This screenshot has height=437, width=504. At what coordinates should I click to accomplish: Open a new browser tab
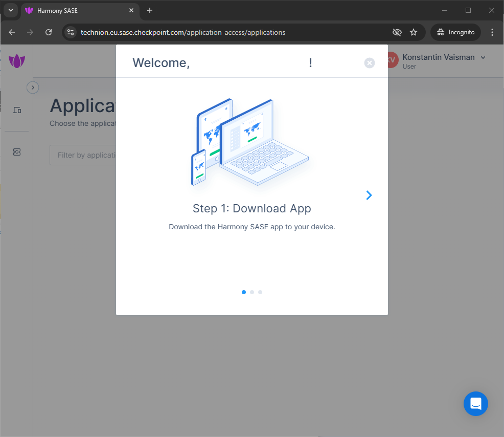149,10
